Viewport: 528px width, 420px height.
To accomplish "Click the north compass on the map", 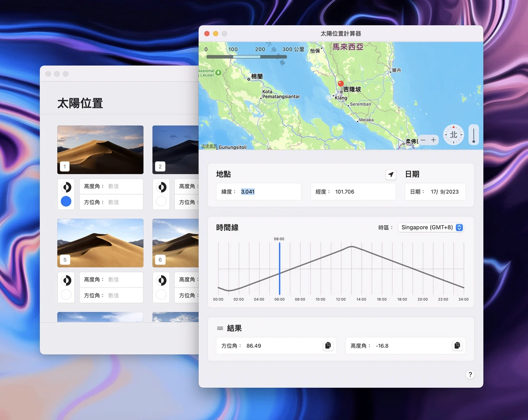I will (x=453, y=135).
